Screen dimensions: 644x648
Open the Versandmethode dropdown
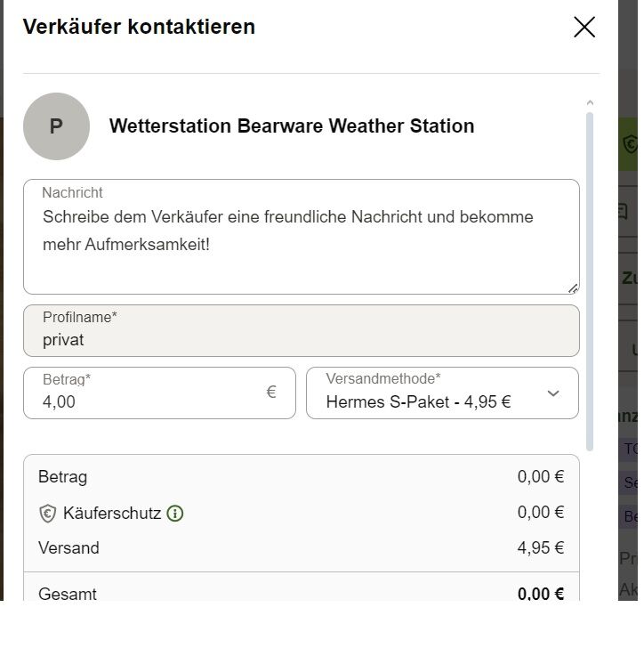click(442, 393)
